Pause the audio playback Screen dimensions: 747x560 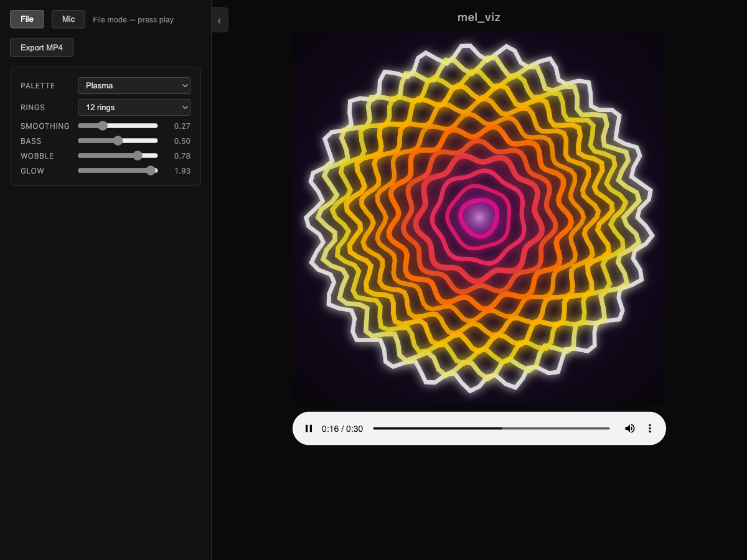tap(309, 429)
